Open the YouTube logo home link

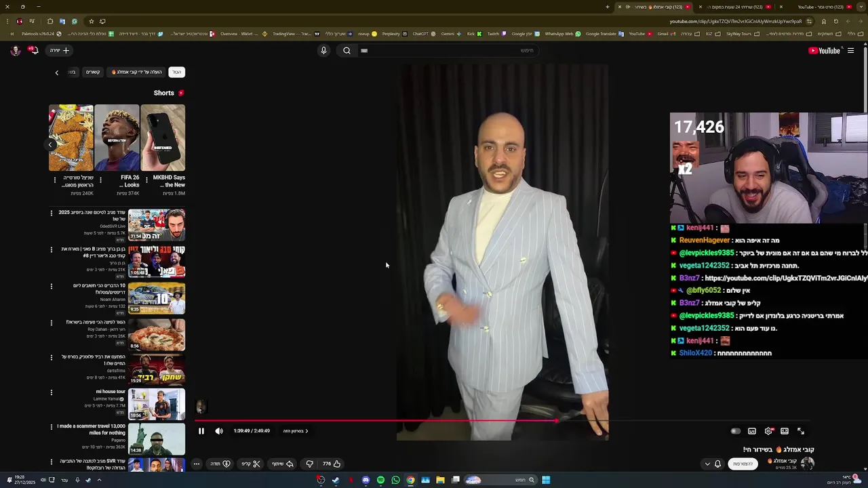pos(825,50)
